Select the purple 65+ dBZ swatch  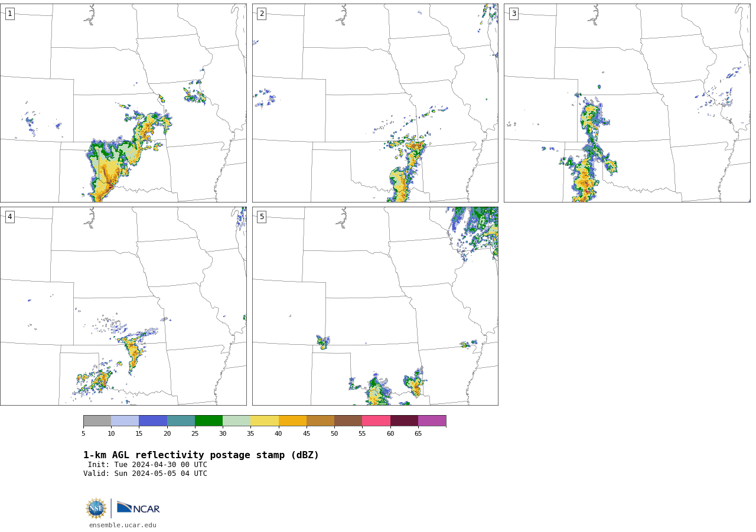click(432, 421)
